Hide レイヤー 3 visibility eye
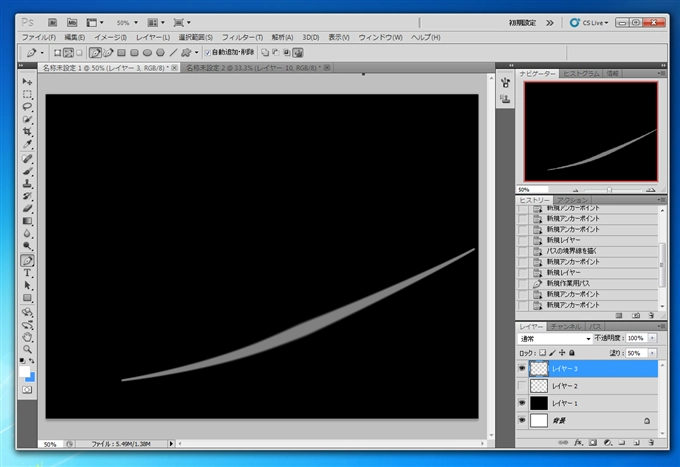This screenshot has width=680, height=467. [522, 369]
